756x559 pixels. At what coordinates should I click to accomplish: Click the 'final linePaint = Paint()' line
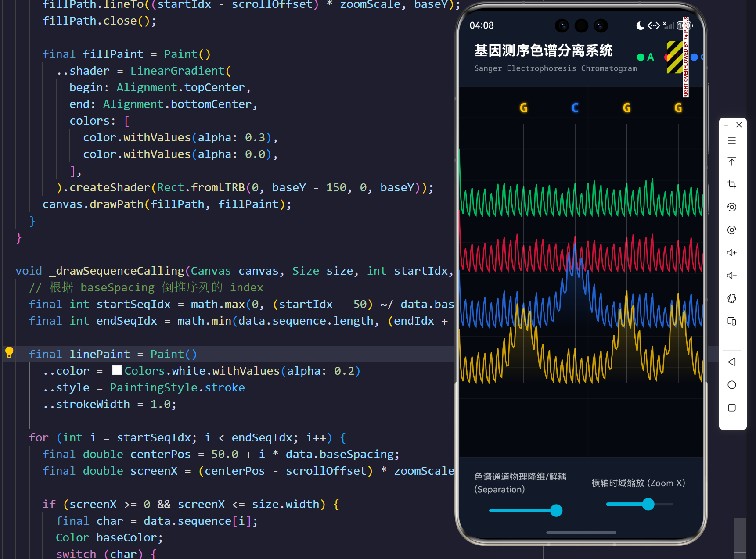pos(113,354)
